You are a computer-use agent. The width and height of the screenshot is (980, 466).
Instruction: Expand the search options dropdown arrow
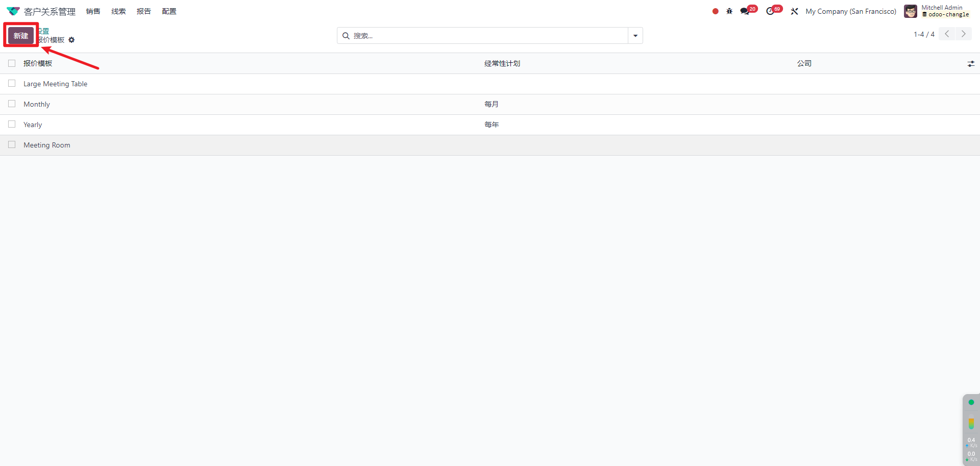635,36
